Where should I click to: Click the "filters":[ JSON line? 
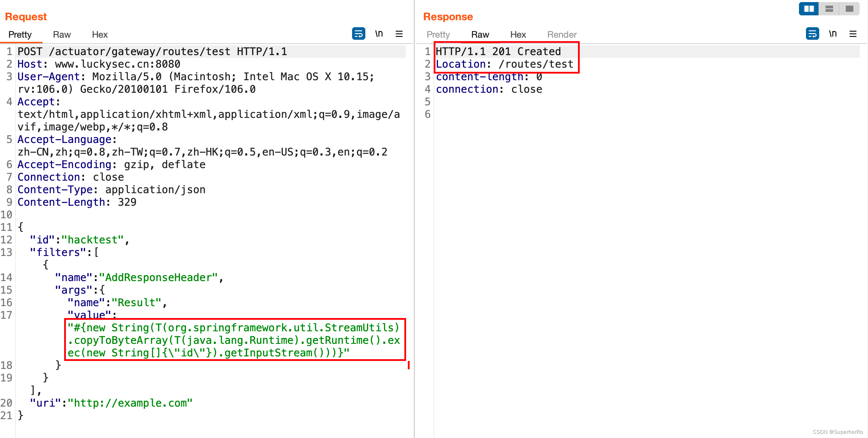pyautogui.click(x=64, y=252)
